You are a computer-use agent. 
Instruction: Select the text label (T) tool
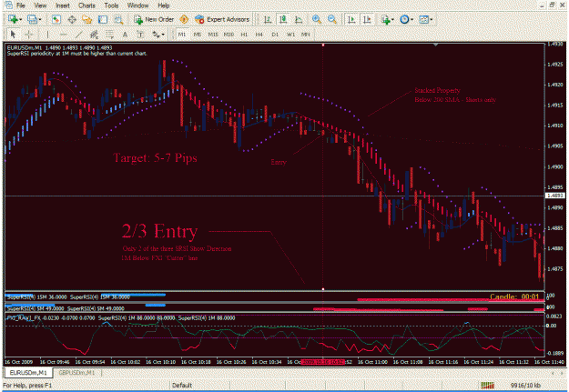coord(140,35)
